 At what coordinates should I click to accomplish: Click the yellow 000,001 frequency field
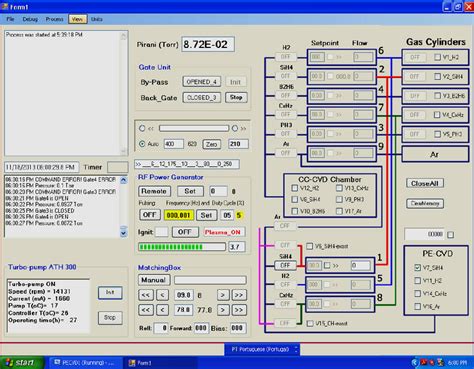click(x=179, y=215)
